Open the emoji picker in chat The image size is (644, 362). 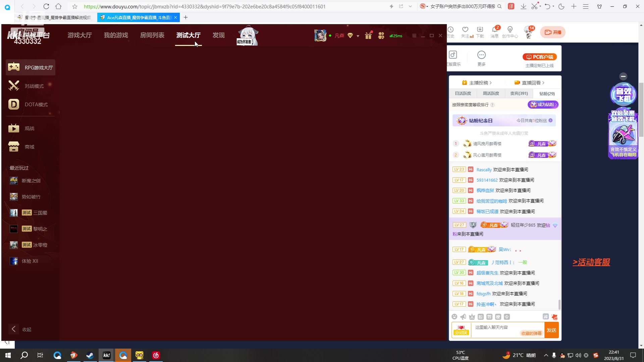pyautogui.click(x=454, y=317)
